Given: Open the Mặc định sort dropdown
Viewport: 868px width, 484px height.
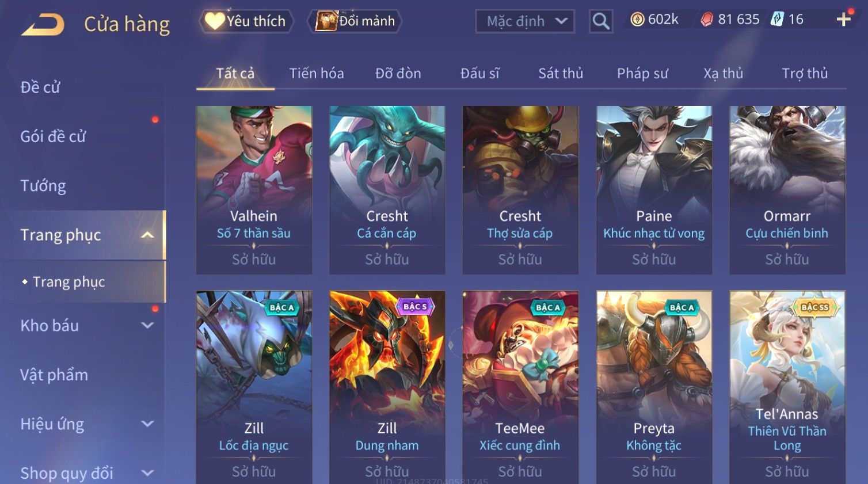Looking at the screenshot, I should tap(525, 21).
